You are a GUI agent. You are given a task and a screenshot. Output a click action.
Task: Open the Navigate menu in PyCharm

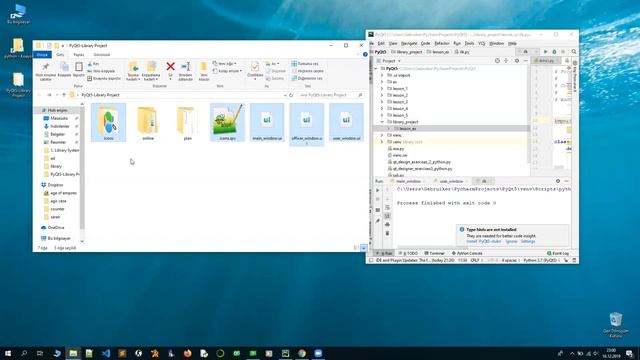(409, 43)
